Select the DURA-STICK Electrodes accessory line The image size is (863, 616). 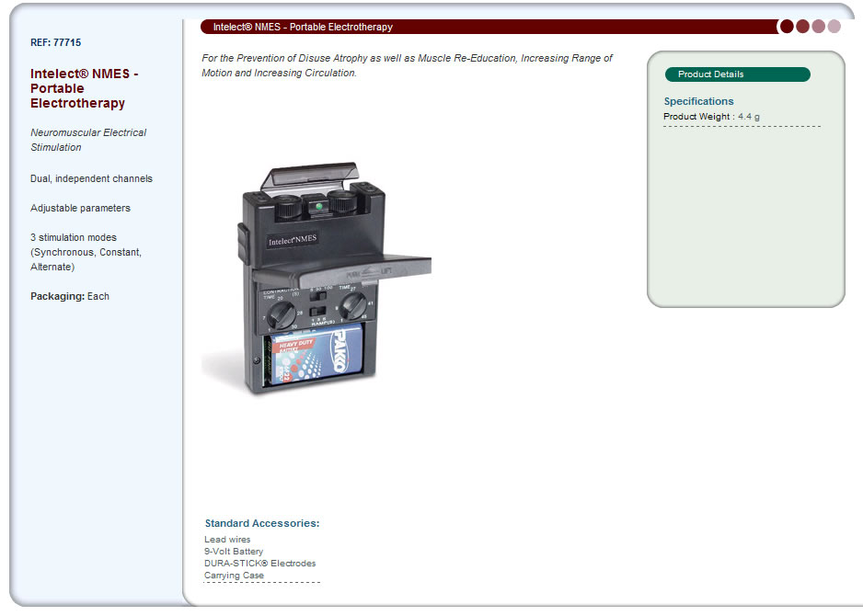pyautogui.click(x=259, y=564)
